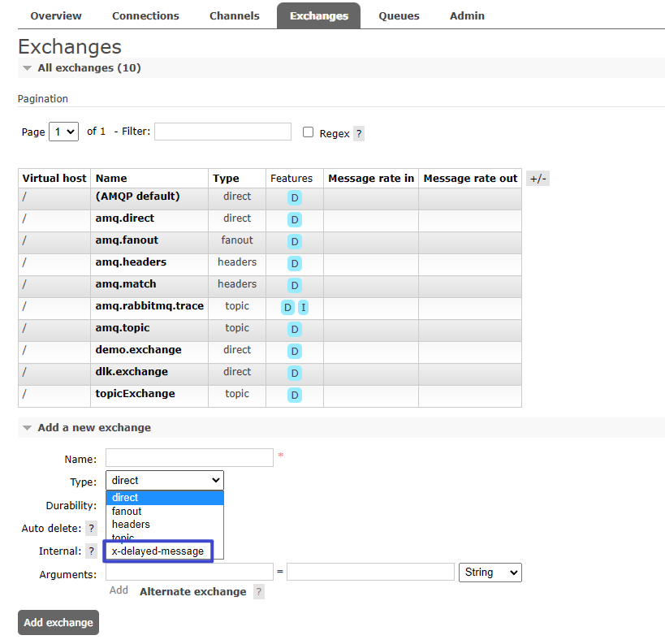Click the Add exchange button
This screenshot has height=644, width=665.
(x=58, y=623)
